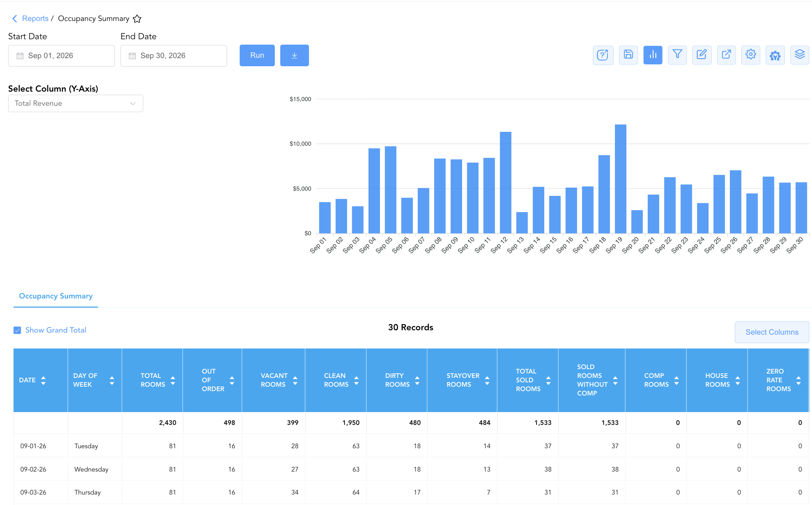
Task: Uncheck Show Grand Total checkbox
Action: tap(17, 330)
